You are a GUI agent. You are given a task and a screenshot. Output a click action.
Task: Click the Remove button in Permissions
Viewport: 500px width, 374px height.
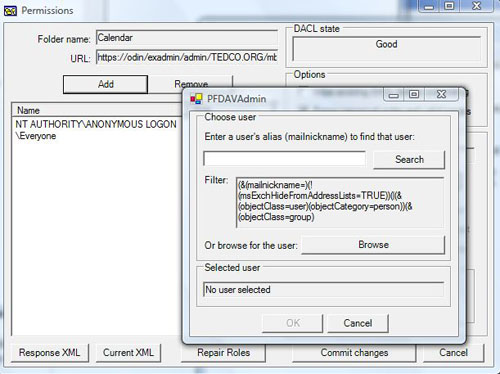[x=191, y=84]
